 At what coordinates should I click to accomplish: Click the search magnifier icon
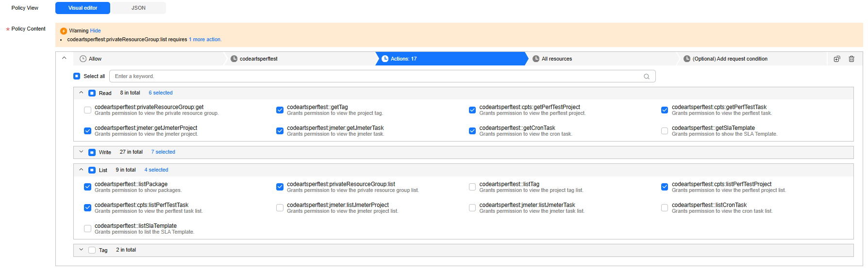coord(647,76)
